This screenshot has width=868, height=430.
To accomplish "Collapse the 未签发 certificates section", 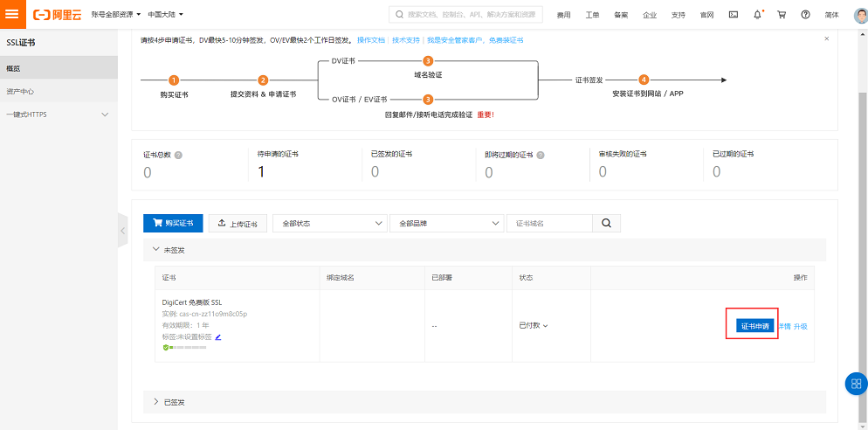I will 169,250.
